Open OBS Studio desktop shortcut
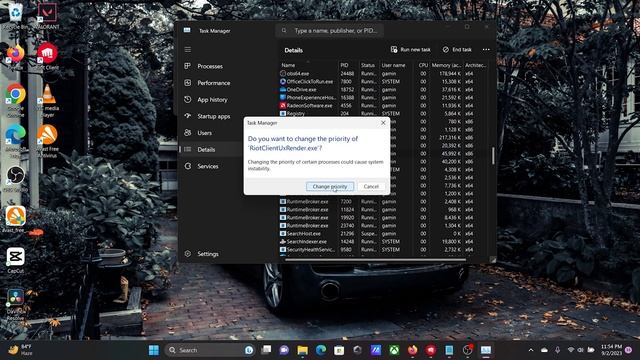The height and width of the screenshot is (360, 640). [16, 179]
